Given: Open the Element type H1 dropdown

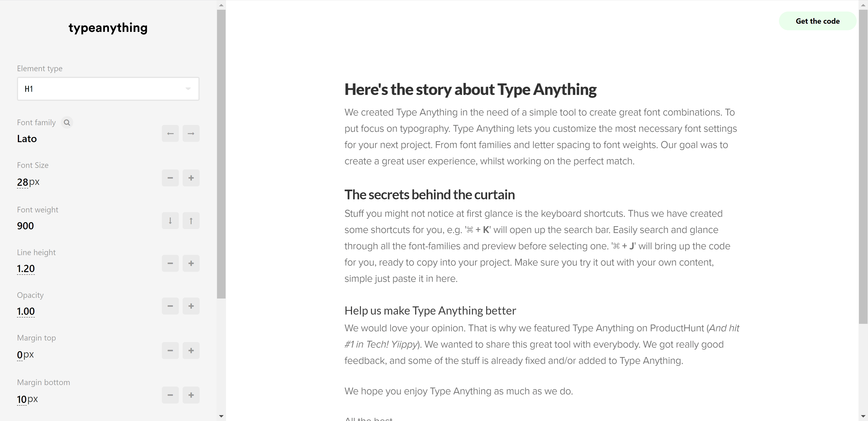Looking at the screenshot, I should coord(108,89).
